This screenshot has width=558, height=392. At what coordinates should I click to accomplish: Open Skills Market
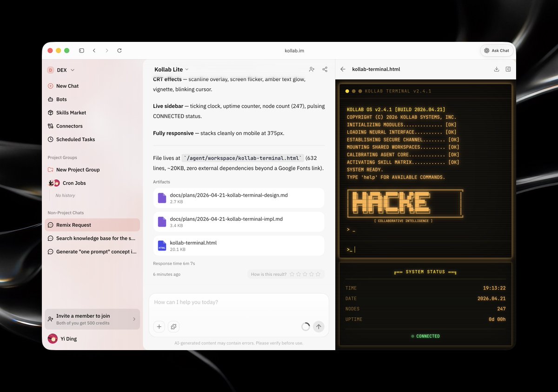coord(67,113)
